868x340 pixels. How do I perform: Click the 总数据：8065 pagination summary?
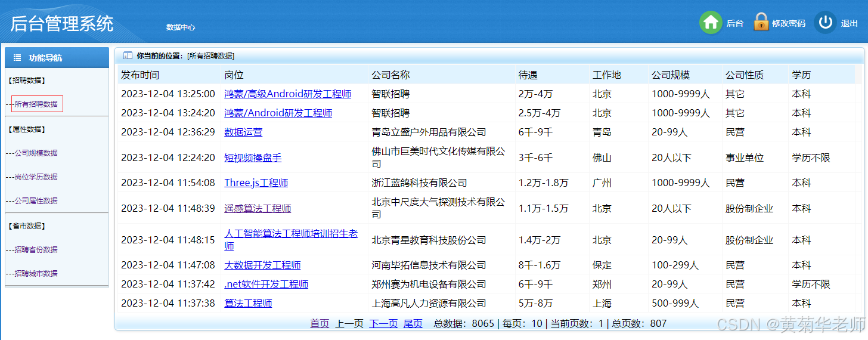(x=464, y=323)
